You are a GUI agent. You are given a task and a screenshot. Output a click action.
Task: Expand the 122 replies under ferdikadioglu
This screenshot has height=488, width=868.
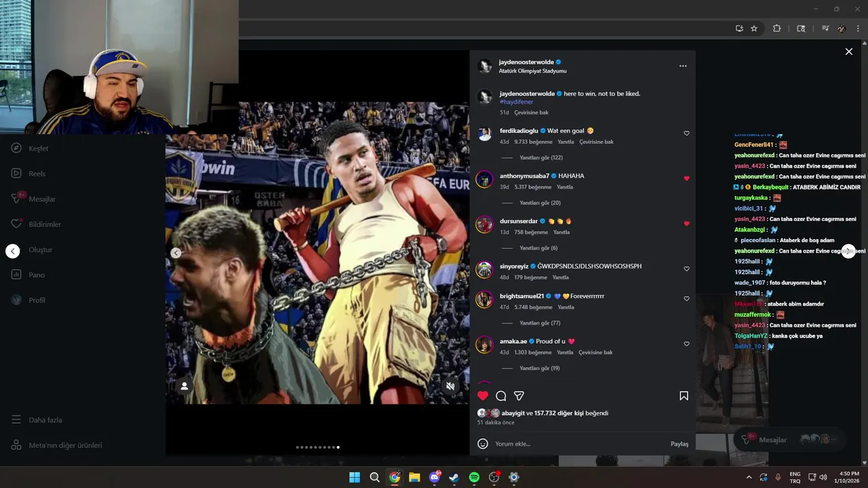(540, 158)
